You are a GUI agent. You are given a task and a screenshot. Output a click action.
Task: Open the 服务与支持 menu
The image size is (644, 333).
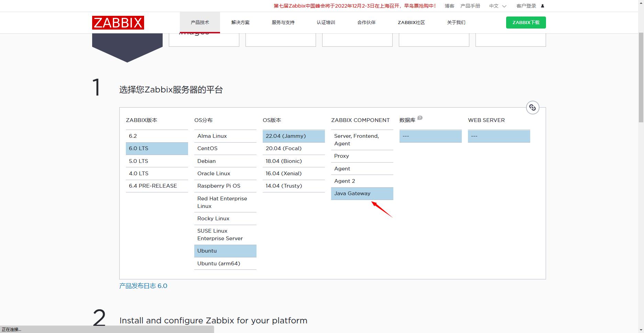pyautogui.click(x=283, y=23)
